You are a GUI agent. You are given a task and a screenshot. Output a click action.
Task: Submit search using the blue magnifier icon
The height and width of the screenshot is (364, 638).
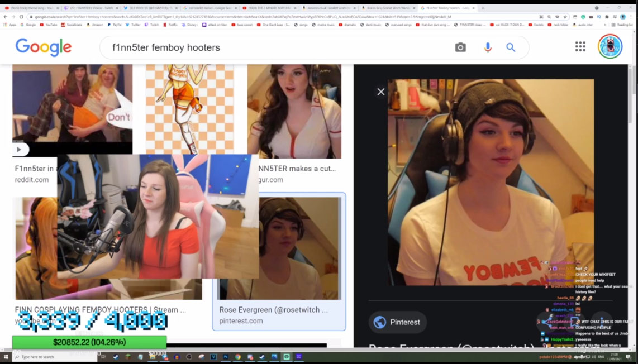click(x=511, y=47)
